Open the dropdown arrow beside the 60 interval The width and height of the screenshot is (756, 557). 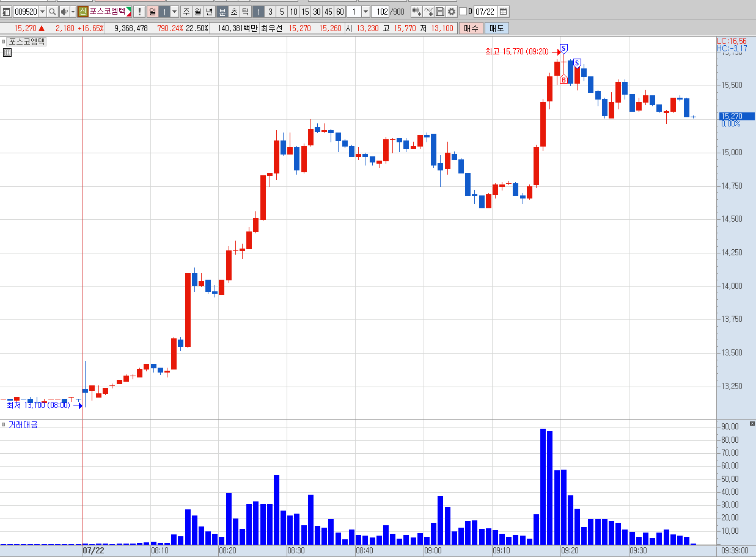(365, 12)
